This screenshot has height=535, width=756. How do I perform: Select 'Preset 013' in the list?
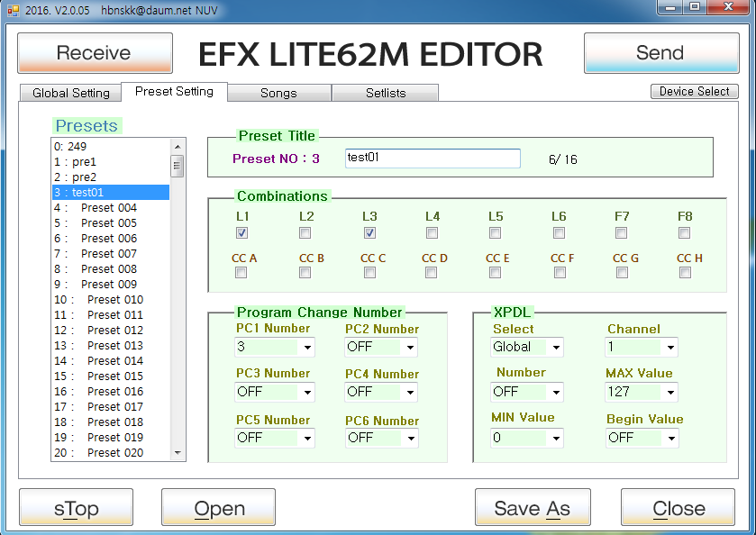[x=111, y=346]
